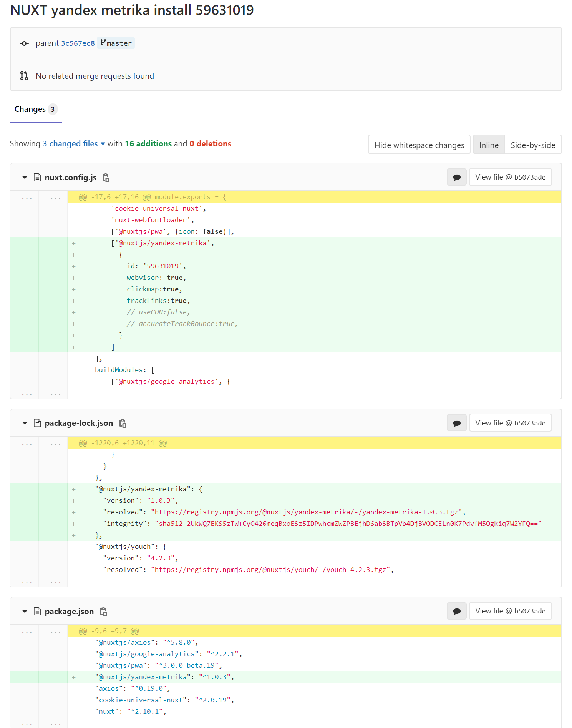The width and height of the screenshot is (572, 728).
Task: Copy the nuxt.config.js file path
Action: coord(106,178)
